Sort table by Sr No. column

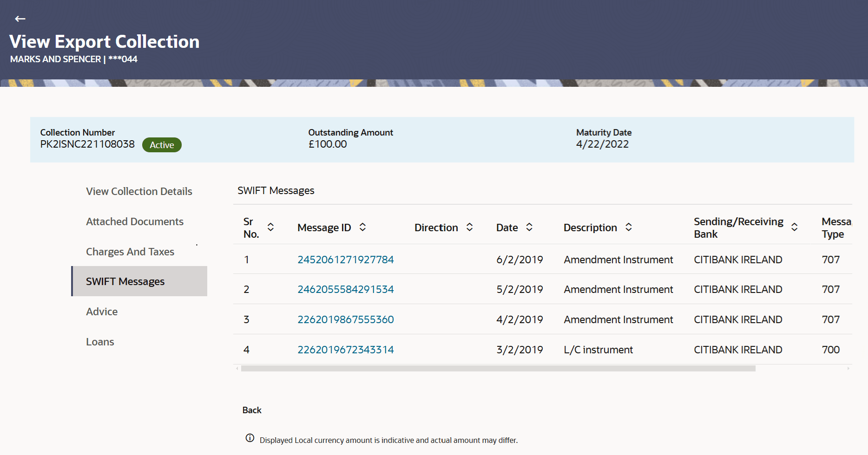[270, 227]
